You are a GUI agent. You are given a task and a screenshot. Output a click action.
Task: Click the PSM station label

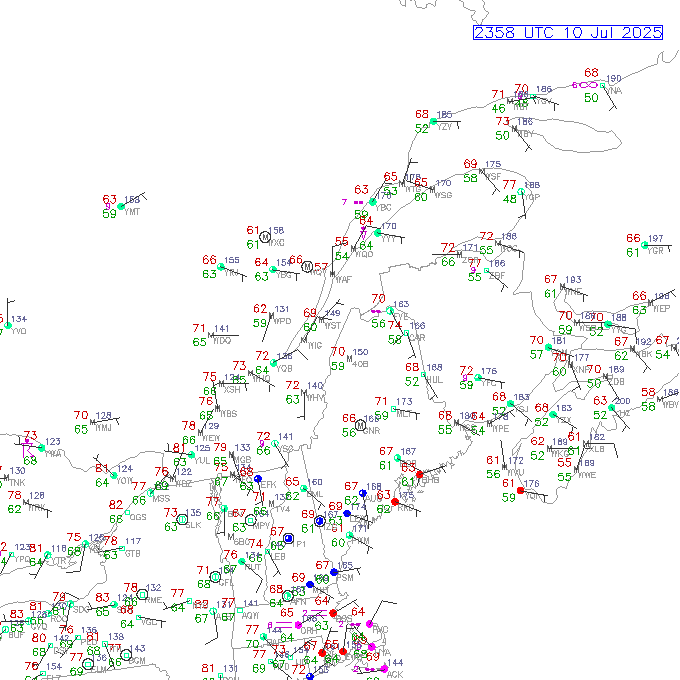345,578
